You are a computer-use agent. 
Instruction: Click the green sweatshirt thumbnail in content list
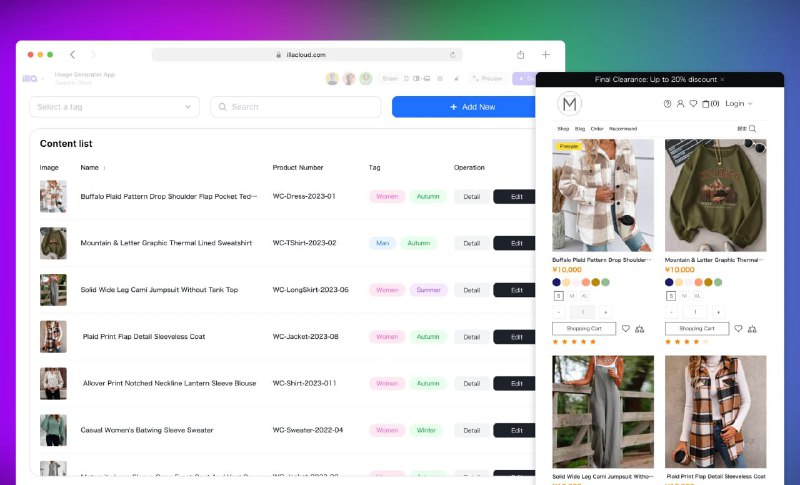(x=53, y=243)
